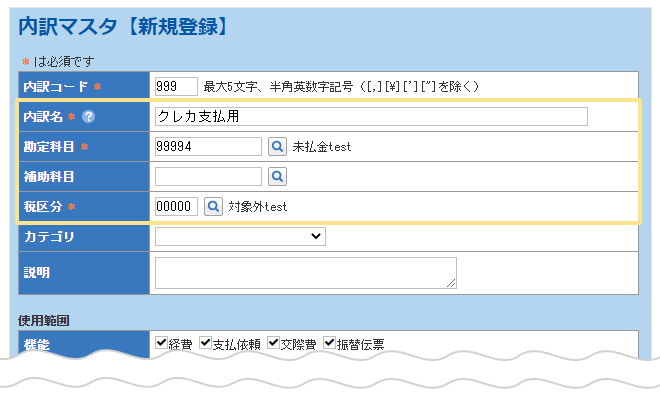The height and width of the screenshot is (399, 660).
Task: Uncheck the 支払依頼 checkbox
Action: 205,343
